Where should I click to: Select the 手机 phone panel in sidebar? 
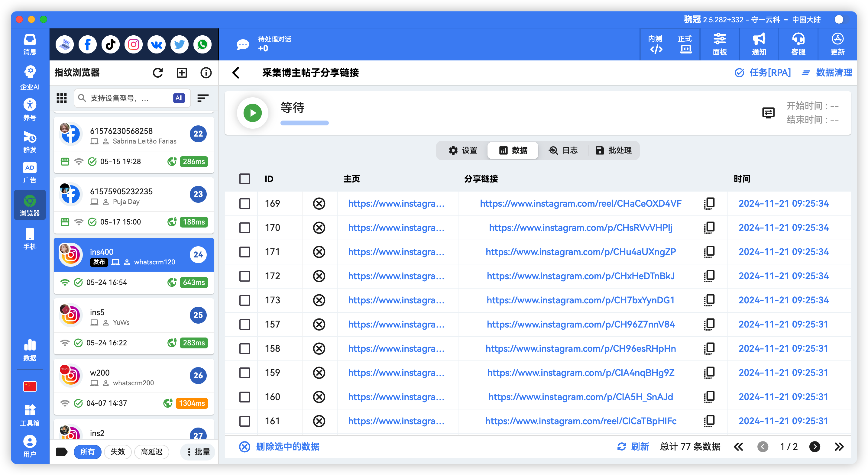pyautogui.click(x=30, y=239)
